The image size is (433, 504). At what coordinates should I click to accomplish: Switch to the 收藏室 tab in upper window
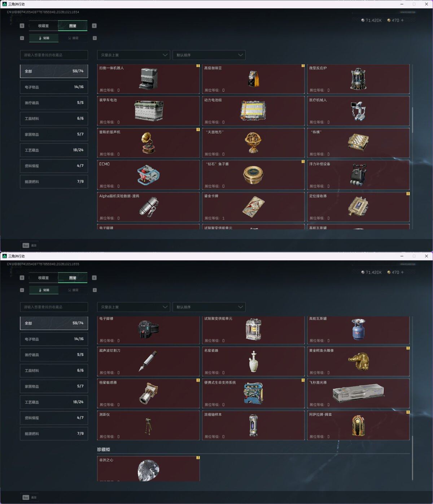click(x=43, y=26)
